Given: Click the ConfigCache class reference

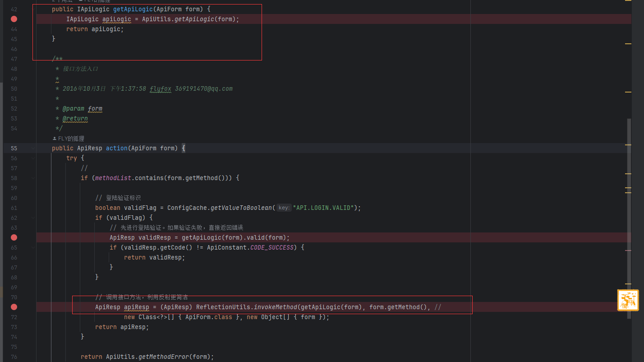Looking at the screenshot, I should pos(187,208).
